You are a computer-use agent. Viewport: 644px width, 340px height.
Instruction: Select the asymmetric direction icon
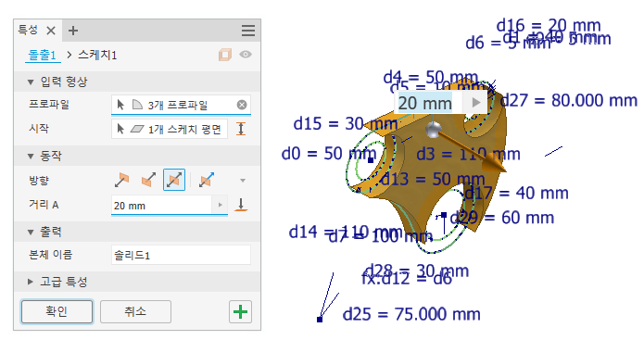click(x=207, y=180)
